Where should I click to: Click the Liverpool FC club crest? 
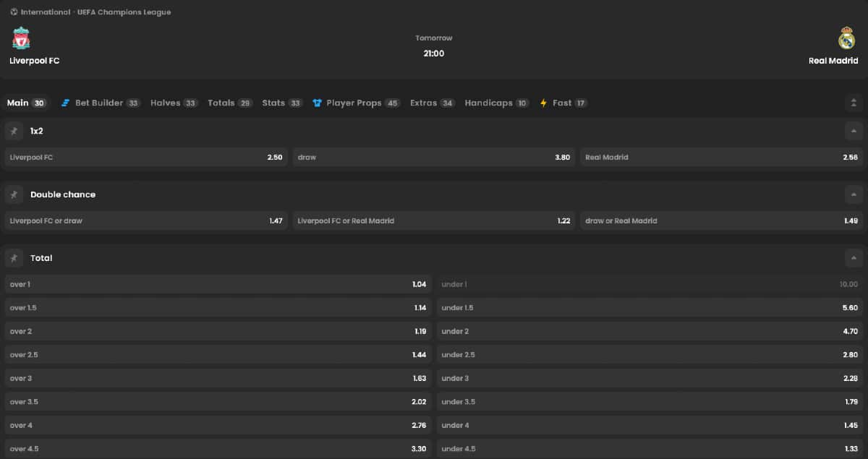[x=21, y=38]
